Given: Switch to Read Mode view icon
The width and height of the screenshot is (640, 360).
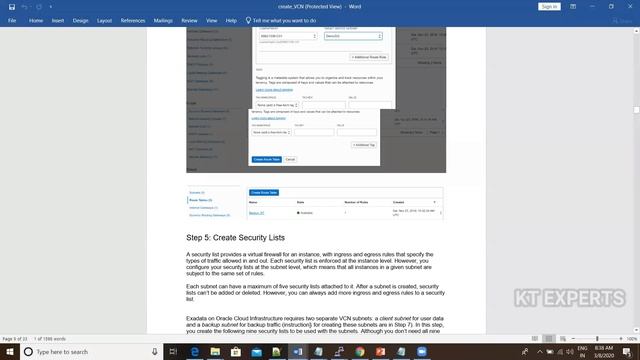Looking at the screenshot, I should point(535,339).
